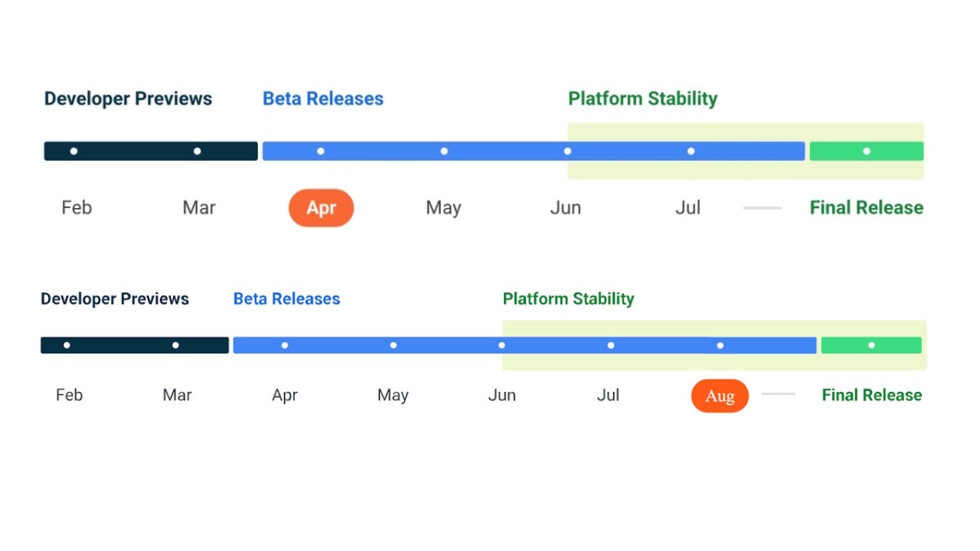Click the top Developer Previews heading

[128, 99]
